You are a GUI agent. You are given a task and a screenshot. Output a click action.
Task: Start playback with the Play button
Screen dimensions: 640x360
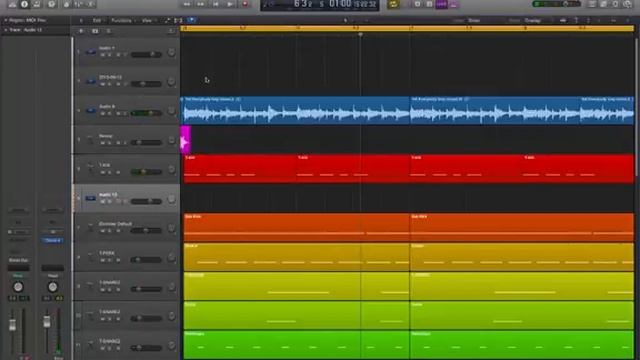click(230, 4)
